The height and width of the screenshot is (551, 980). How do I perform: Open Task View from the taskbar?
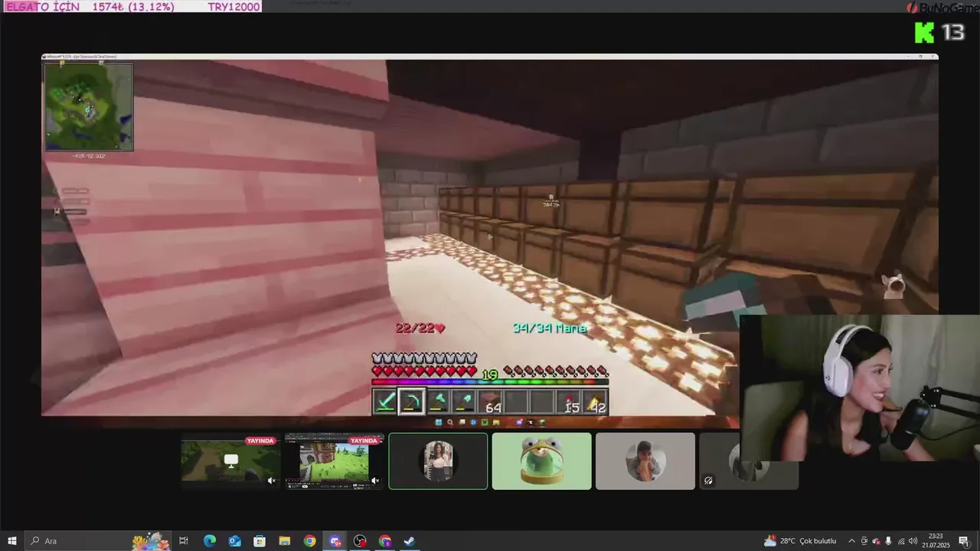[x=184, y=541]
